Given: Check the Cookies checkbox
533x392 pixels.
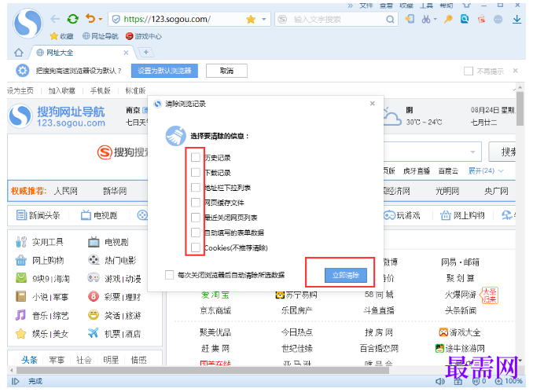Looking at the screenshot, I should (196, 247).
